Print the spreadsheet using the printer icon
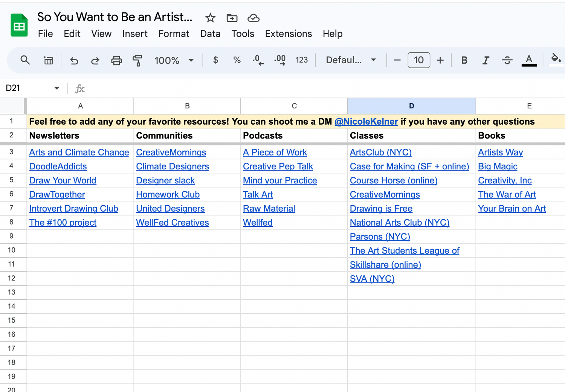This screenshot has height=392, width=565. click(x=116, y=60)
